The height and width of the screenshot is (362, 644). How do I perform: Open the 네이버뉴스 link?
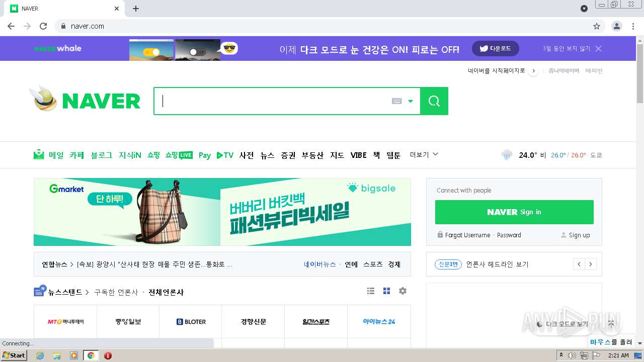tap(320, 264)
